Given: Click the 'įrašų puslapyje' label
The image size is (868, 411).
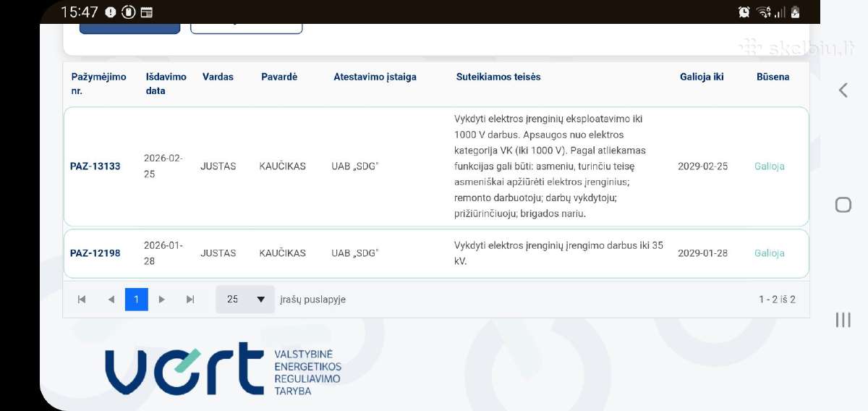Looking at the screenshot, I should tap(312, 299).
